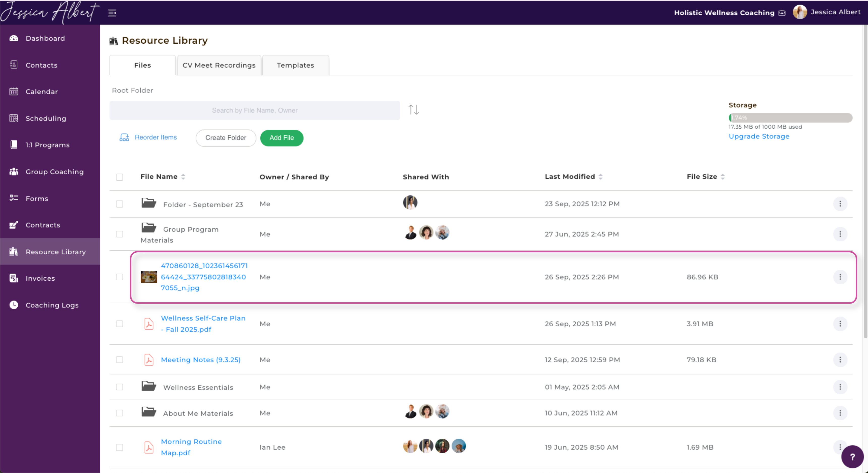Screen dimensions: 868x473
Task: Click the Reorder Items icon
Action: click(124, 138)
